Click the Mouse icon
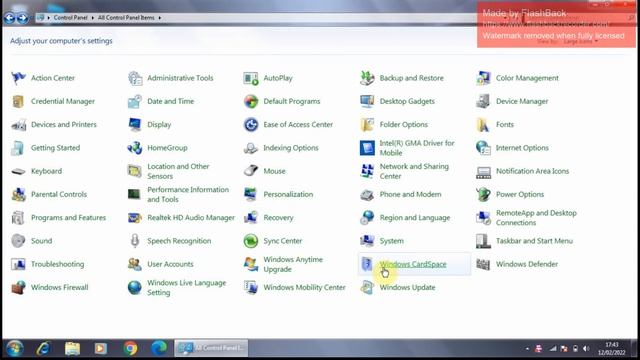Viewport: 640px width, 360px height. coord(251,171)
